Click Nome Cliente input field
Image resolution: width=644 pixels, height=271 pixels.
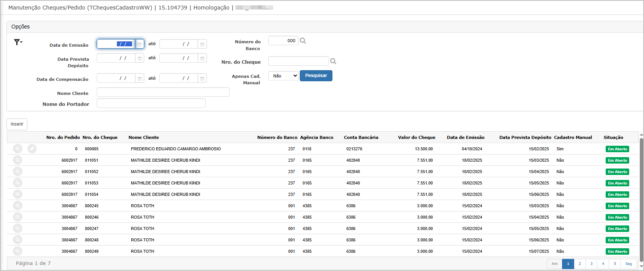click(x=163, y=92)
